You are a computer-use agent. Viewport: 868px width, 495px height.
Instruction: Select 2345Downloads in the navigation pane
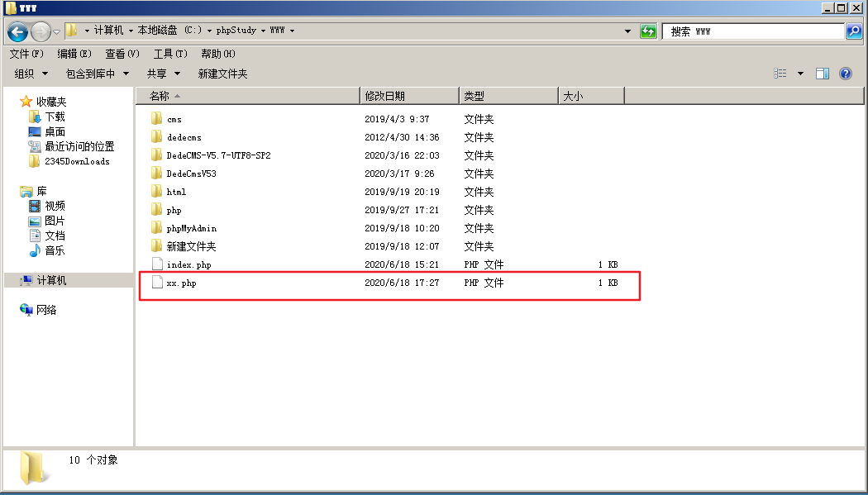(77, 161)
